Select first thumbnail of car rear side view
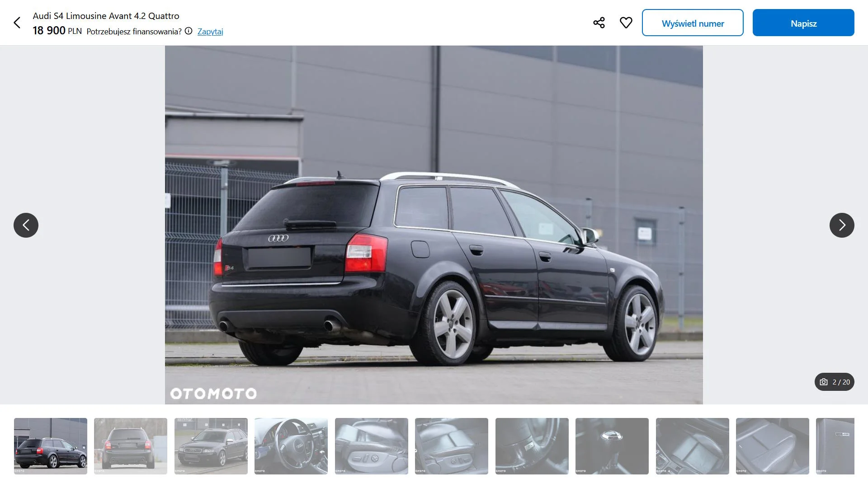 coord(51,446)
